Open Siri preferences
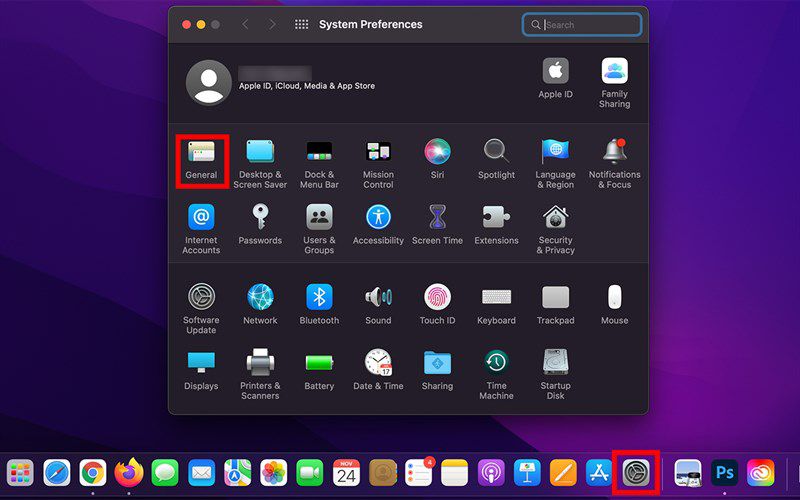Image resolution: width=800 pixels, height=500 pixels. click(x=437, y=159)
